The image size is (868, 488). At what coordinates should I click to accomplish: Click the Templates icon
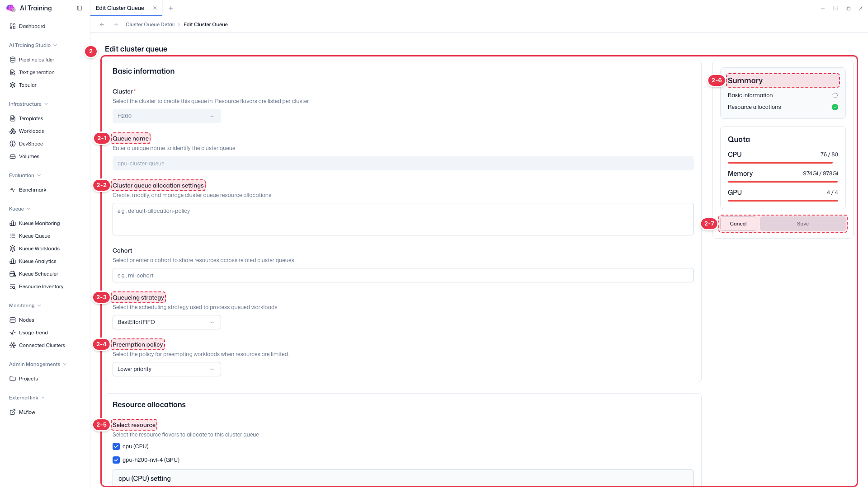[13, 118]
